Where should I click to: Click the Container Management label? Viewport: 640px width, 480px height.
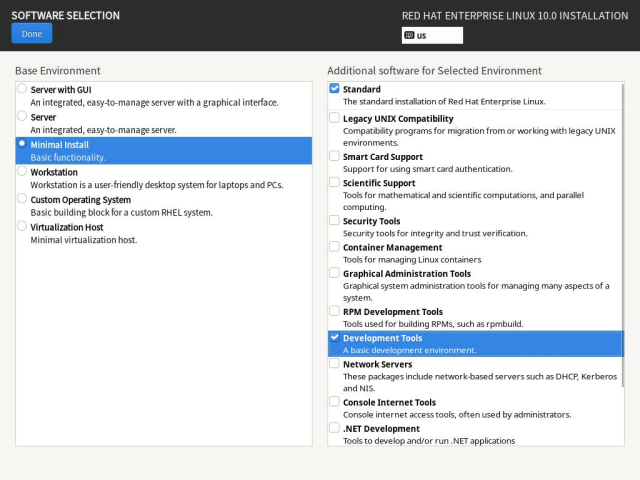pos(392,248)
